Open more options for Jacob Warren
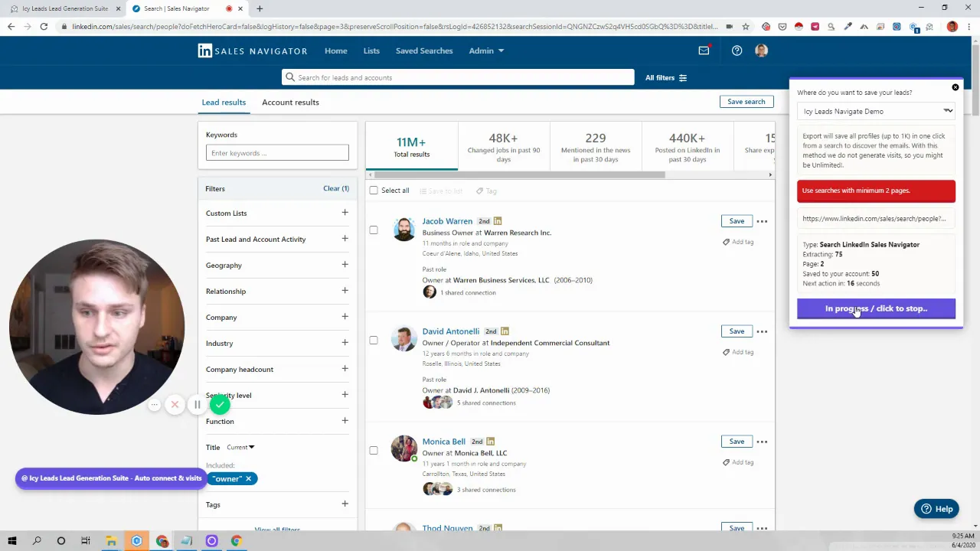This screenshot has height=551, width=980. click(x=762, y=221)
